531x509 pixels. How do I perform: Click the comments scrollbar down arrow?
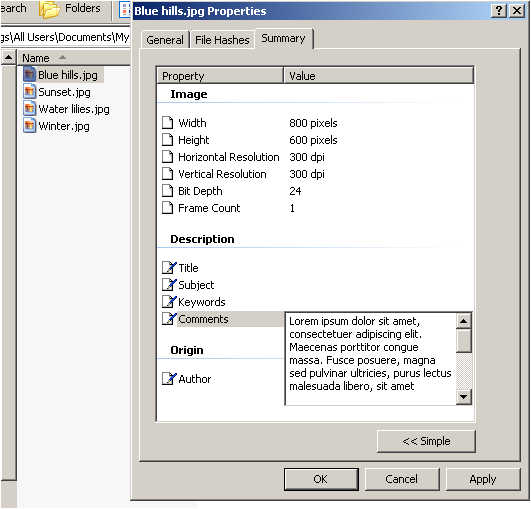[464, 396]
